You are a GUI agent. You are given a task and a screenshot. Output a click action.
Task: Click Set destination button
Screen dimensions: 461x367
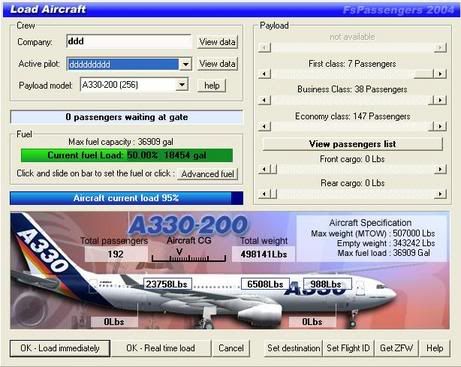click(294, 348)
